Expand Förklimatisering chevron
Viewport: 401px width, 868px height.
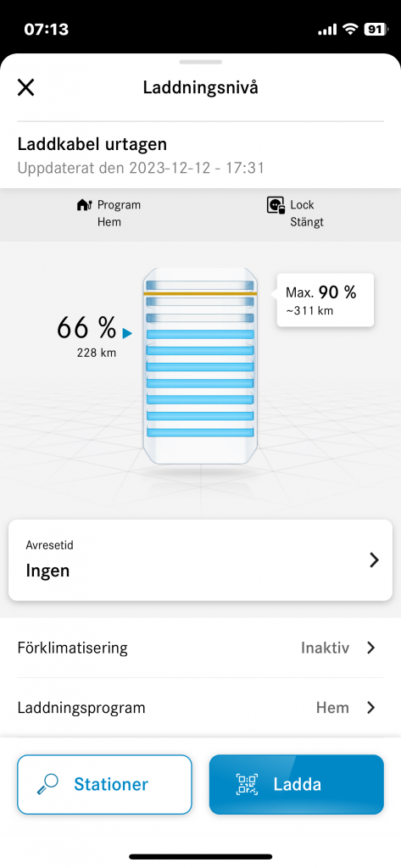371,648
